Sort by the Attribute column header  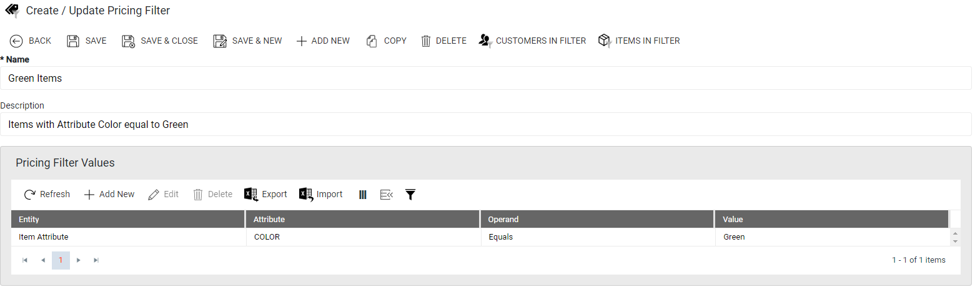(362, 219)
